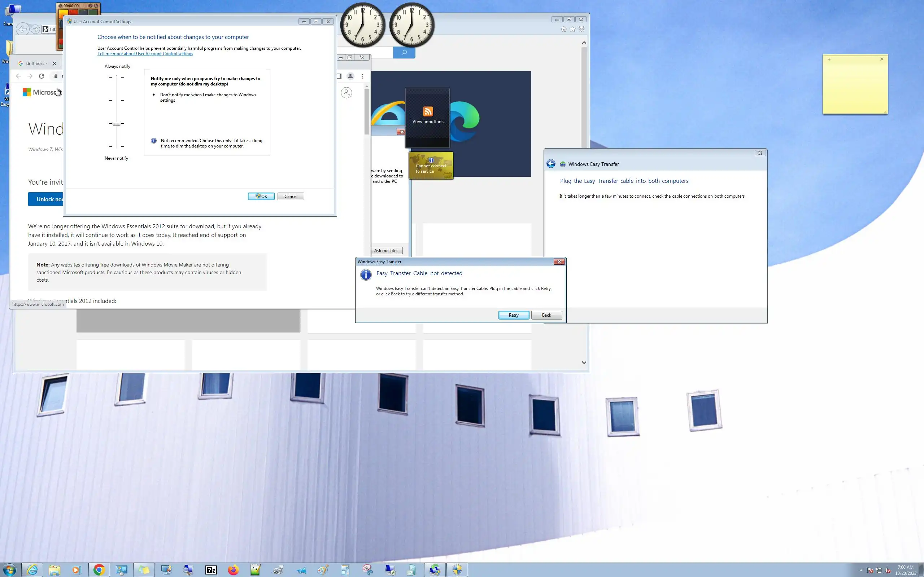Screen dimensions: 924x577
Task: Open Google Chrome from the taskbar
Action: 99,570
